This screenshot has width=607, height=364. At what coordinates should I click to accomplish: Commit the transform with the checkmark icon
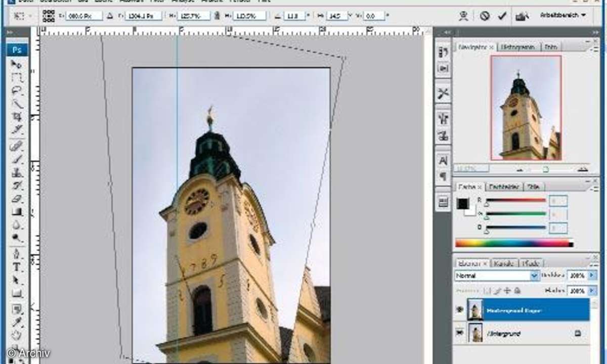(502, 16)
